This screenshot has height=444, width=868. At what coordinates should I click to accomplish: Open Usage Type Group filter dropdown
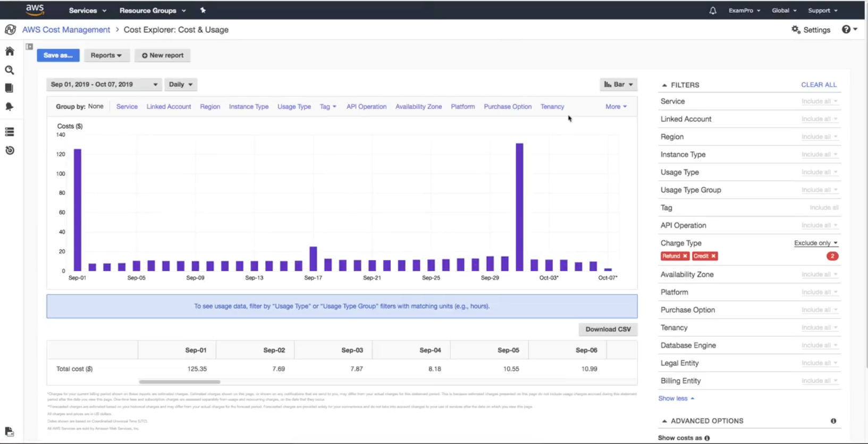point(820,190)
